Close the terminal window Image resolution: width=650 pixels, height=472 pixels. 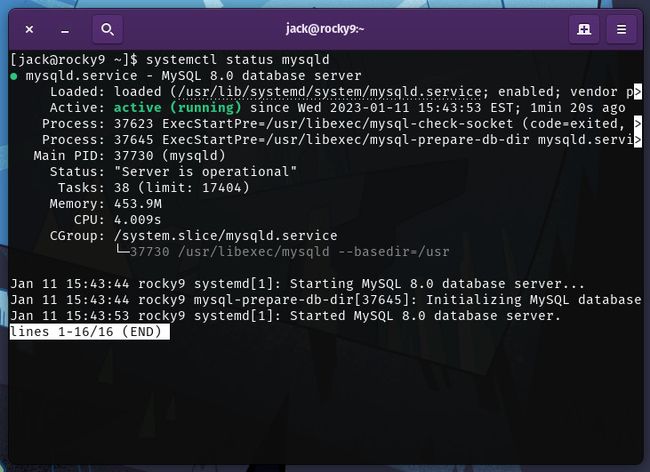(29, 29)
